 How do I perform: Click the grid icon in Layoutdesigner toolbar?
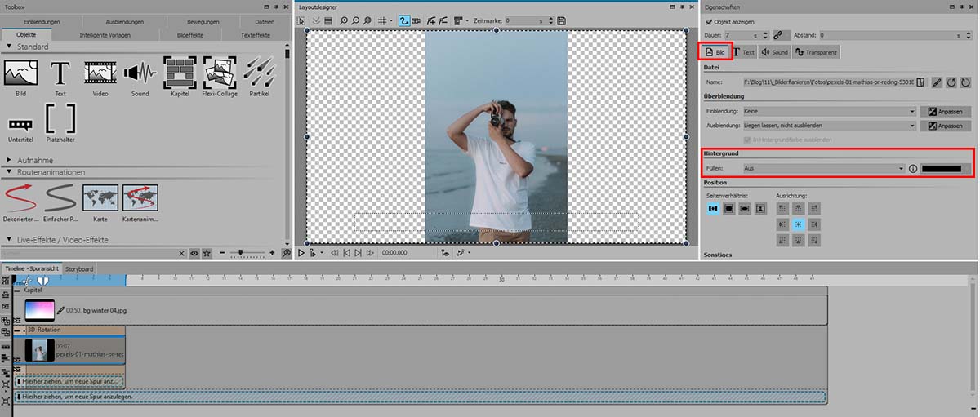[383, 20]
